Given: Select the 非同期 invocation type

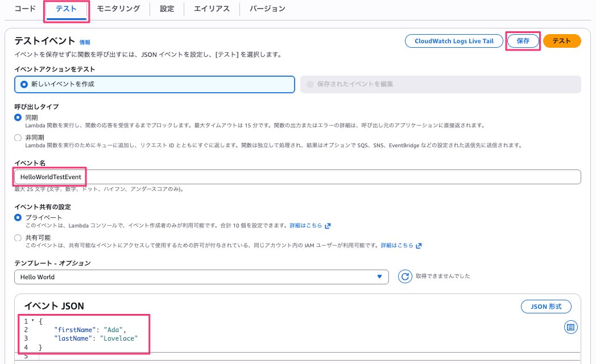Looking at the screenshot, I should 18,136.
